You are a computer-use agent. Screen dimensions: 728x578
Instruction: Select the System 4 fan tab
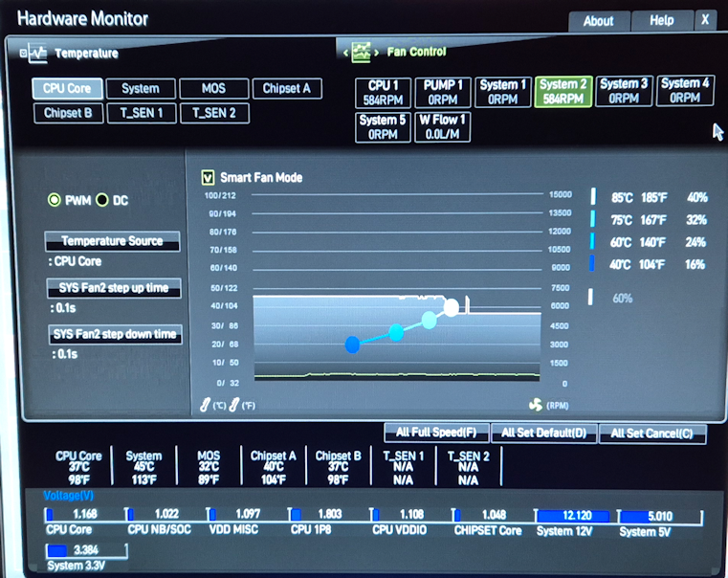pos(685,91)
